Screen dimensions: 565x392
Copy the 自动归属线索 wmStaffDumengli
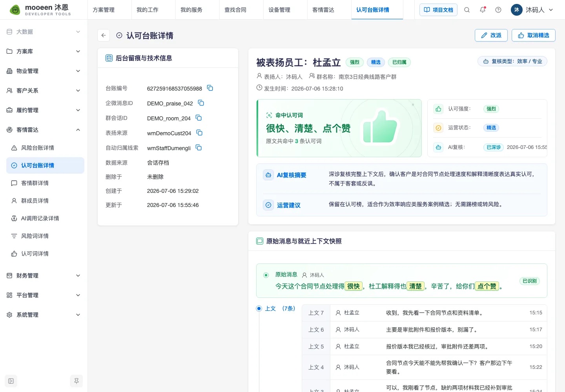point(199,148)
